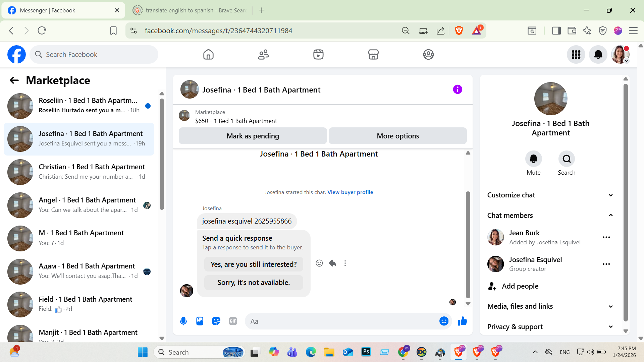Open View buyer profile link
Screen dimensions: 644x362
pyautogui.click(x=350, y=192)
